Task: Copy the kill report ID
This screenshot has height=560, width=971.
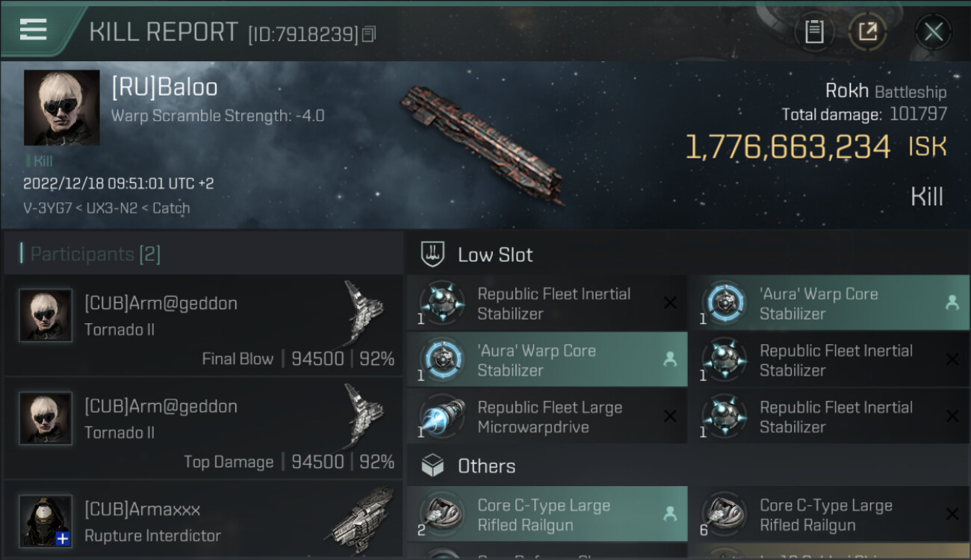Action: 369,34
